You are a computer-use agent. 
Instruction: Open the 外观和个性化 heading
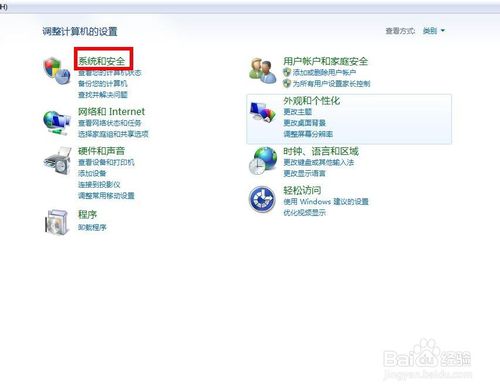311,101
